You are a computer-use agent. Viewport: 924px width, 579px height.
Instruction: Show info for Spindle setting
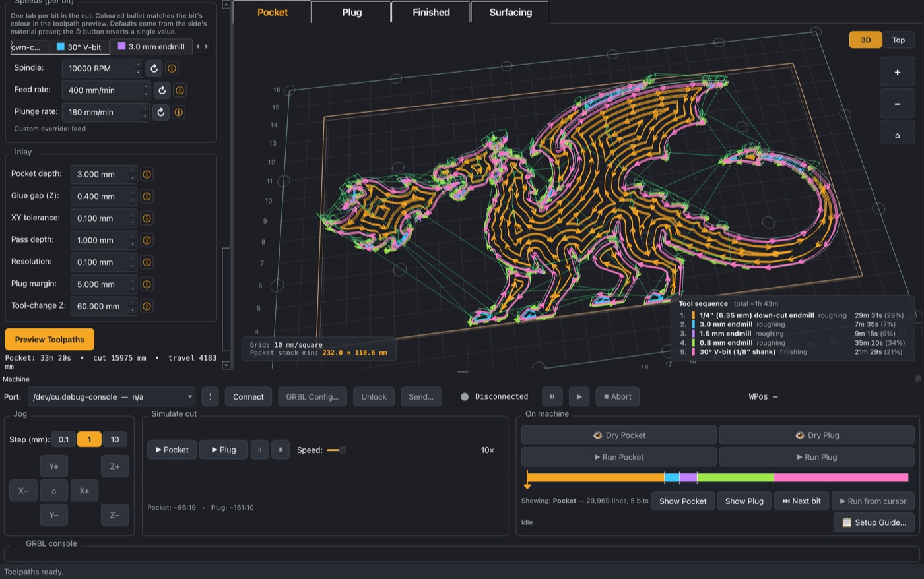click(172, 68)
